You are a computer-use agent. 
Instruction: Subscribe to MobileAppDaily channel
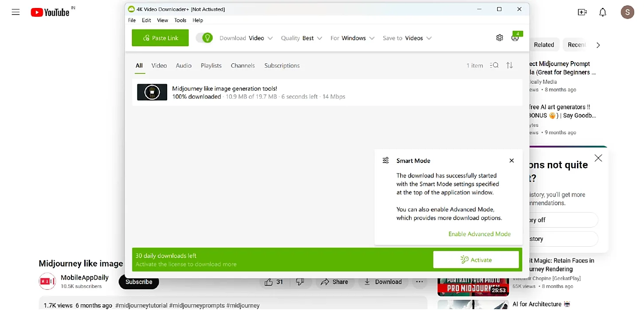click(139, 282)
